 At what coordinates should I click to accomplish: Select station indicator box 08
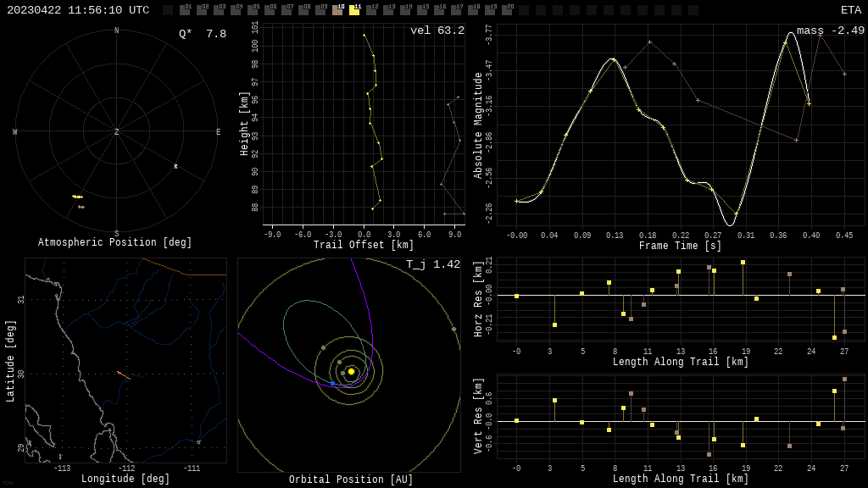[x=303, y=10]
